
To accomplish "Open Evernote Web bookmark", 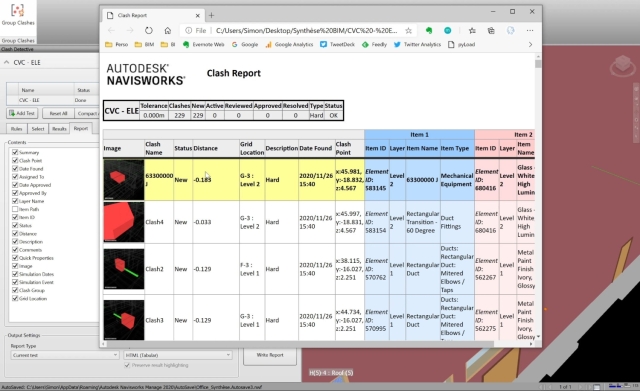I will point(203,44).
